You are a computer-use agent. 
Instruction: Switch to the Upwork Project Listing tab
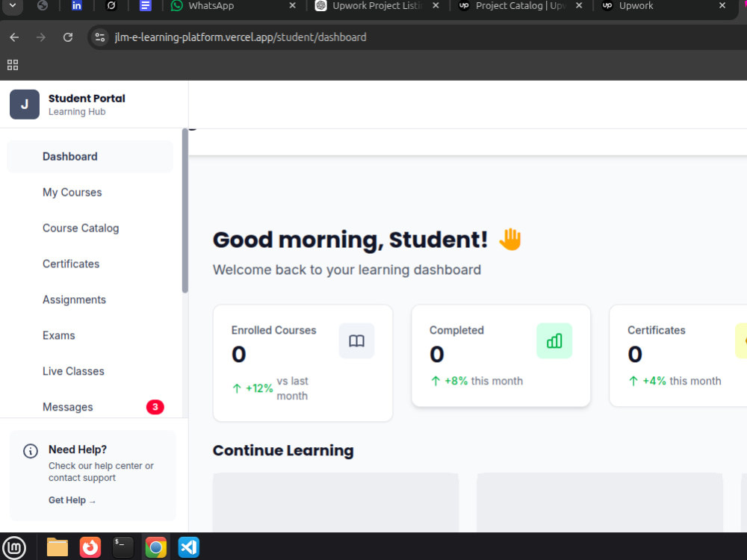pyautogui.click(x=376, y=6)
